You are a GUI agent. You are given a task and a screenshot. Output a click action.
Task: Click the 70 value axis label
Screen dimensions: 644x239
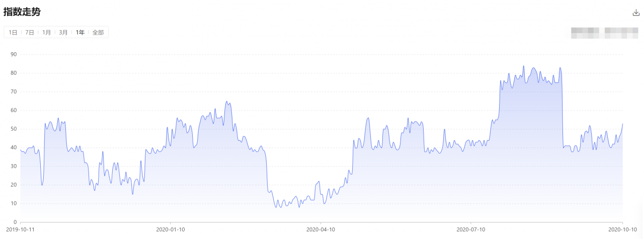click(x=14, y=92)
